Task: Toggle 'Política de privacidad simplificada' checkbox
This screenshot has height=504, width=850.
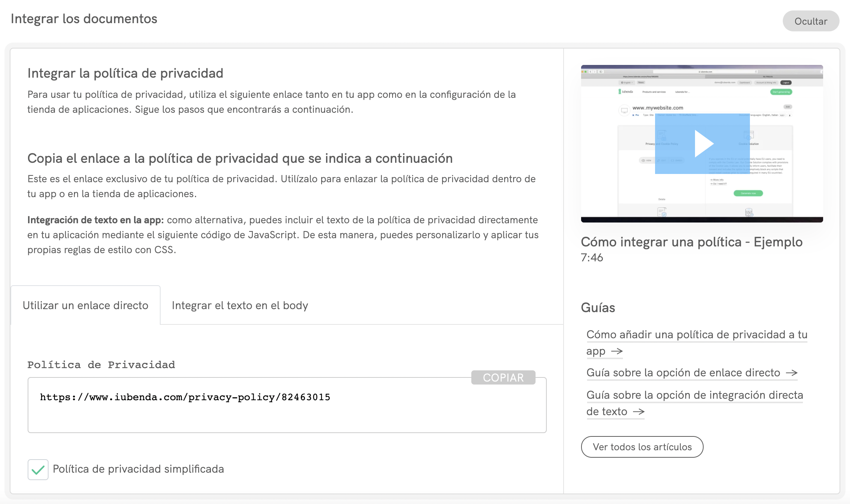Action: pos(38,469)
